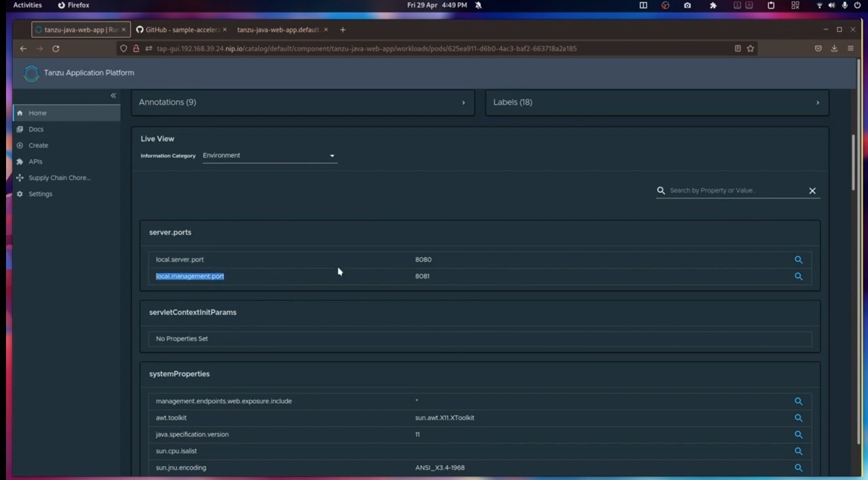
Task: Switch to the tanzu-java-web-app browser tab
Action: [x=80, y=30]
